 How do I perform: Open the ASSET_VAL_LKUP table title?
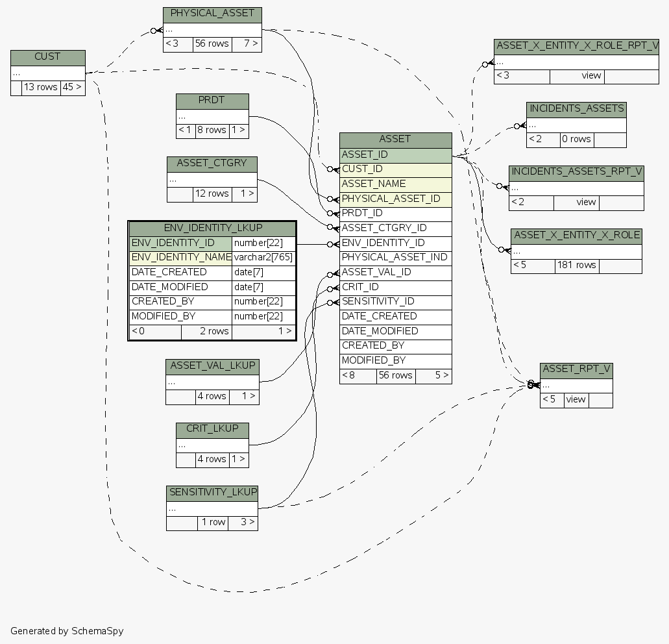(212, 366)
